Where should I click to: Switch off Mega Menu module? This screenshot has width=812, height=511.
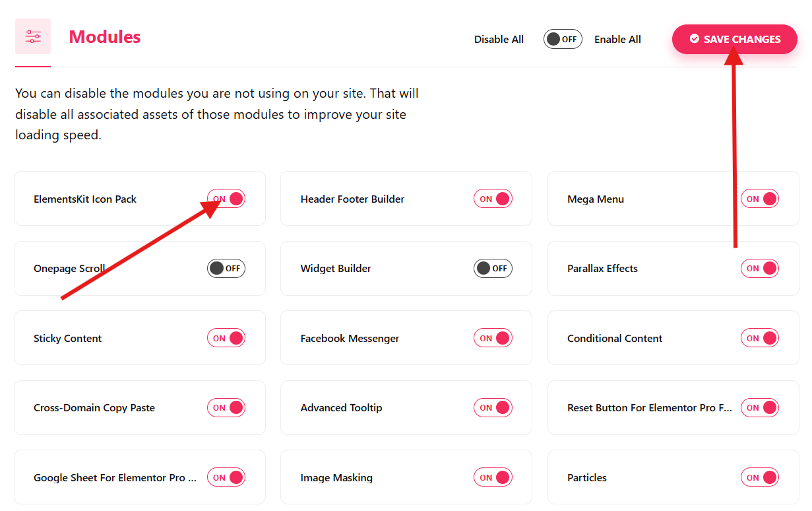pyautogui.click(x=760, y=199)
